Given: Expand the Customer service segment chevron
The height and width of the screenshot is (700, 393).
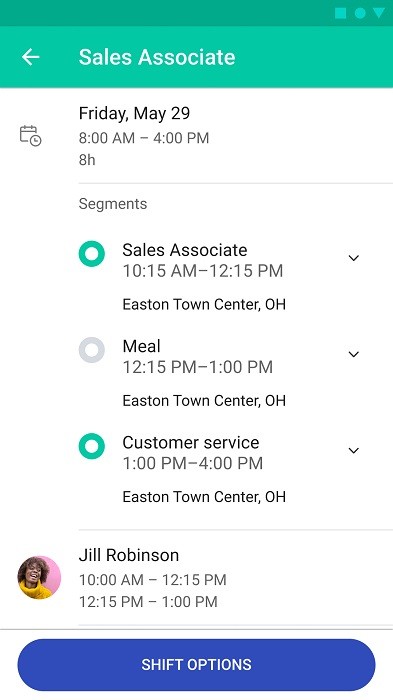Looking at the screenshot, I should tap(354, 450).
